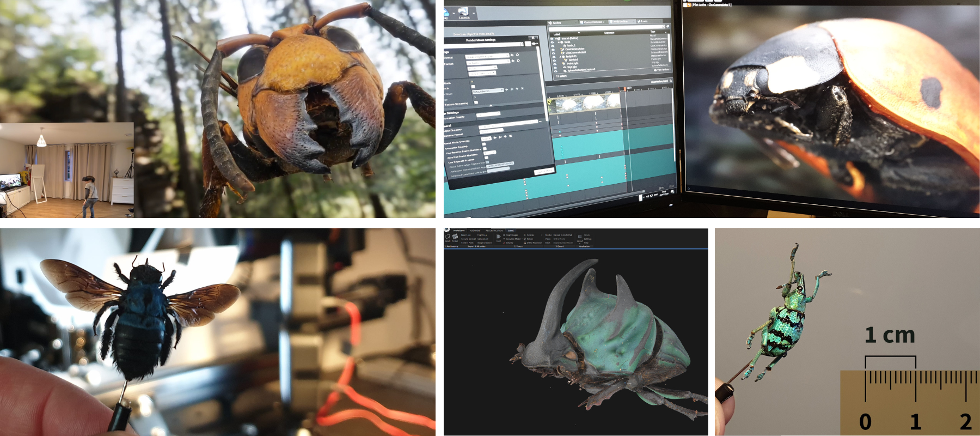Click the Flight Log import button
The image size is (980, 436).
(482, 235)
